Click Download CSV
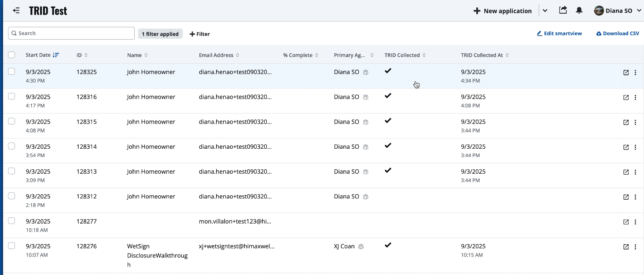 tap(618, 33)
